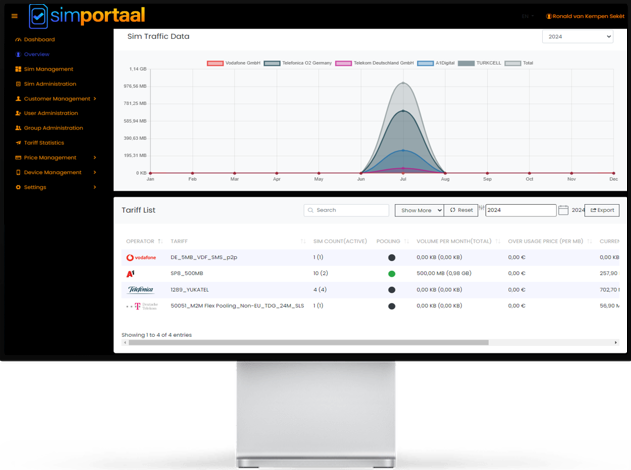Click the Customer Management person icon
The height and width of the screenshot is (470, 631).
18,99
